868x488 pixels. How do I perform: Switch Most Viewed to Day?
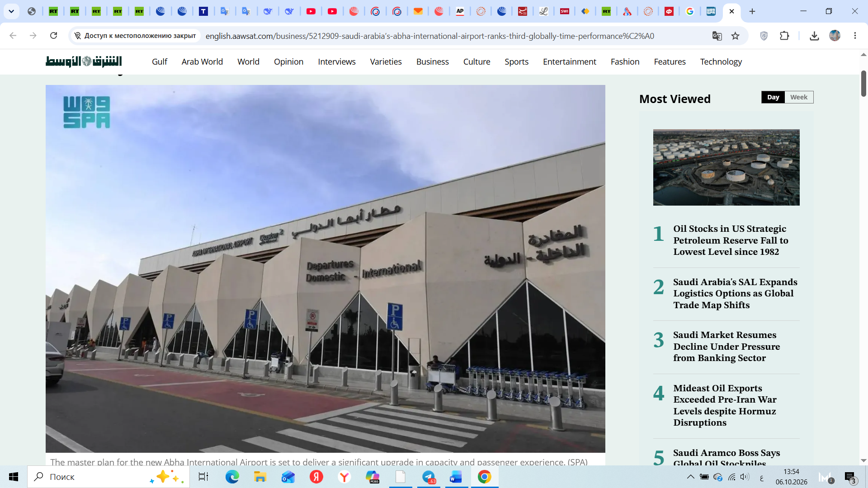(x=773, y=97)
